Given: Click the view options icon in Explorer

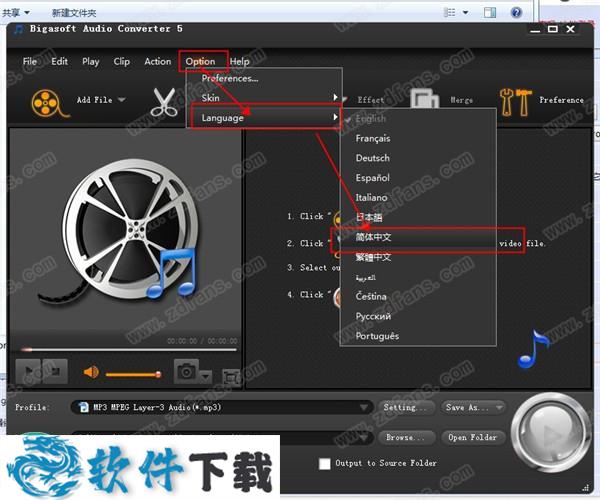Looking at the screenshot, I should tap(449, 13).
